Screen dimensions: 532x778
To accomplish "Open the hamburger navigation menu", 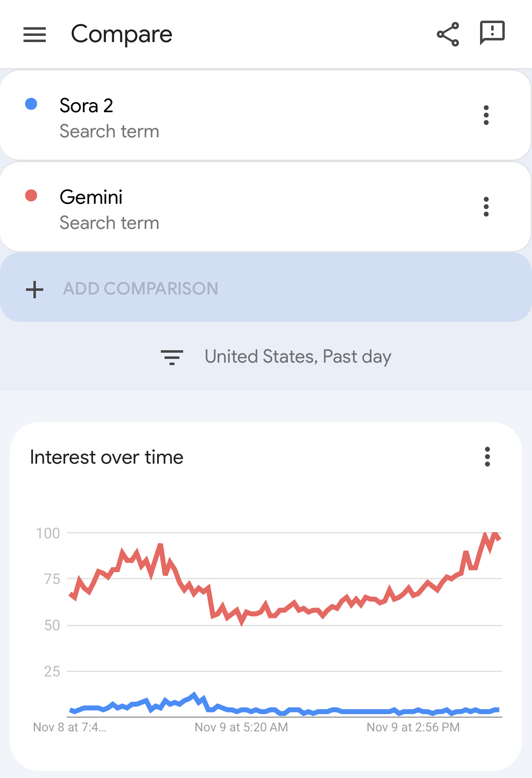I will click(35, 34).
